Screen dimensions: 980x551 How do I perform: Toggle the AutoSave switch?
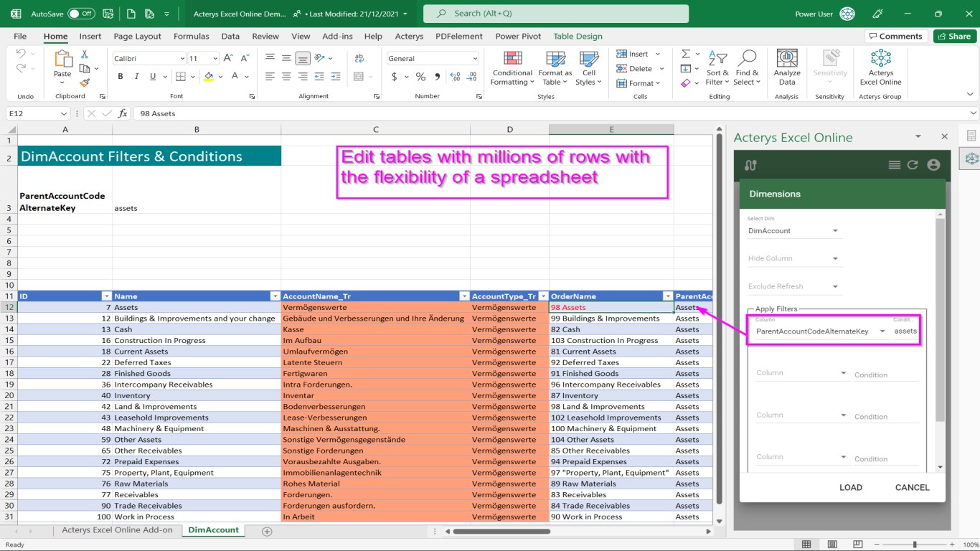tap(81, 14)
